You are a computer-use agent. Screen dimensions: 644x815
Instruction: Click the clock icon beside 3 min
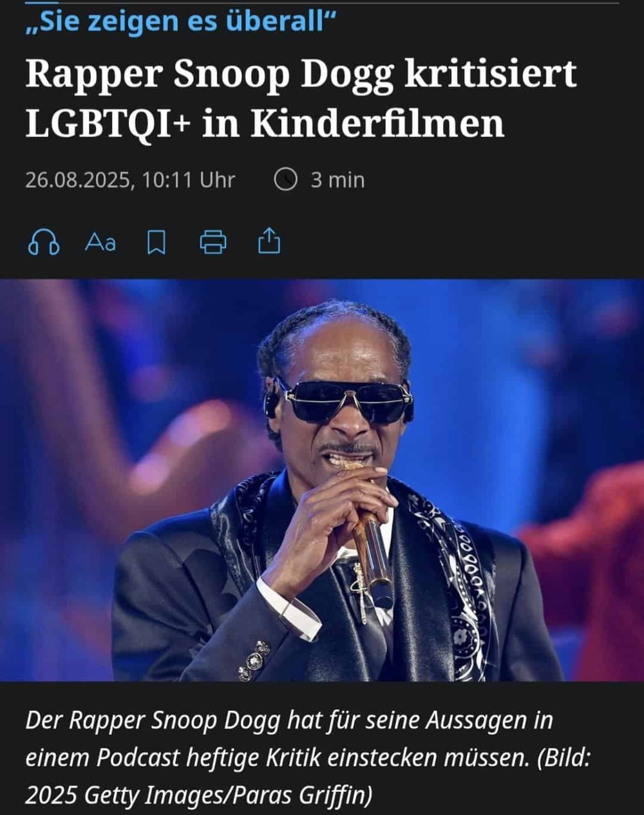click(285, 180)
